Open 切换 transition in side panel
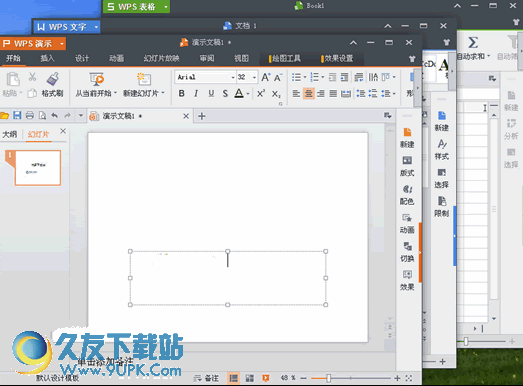This screenshot has height=386, width=523. pyautogui.click(x=407, y=252)
